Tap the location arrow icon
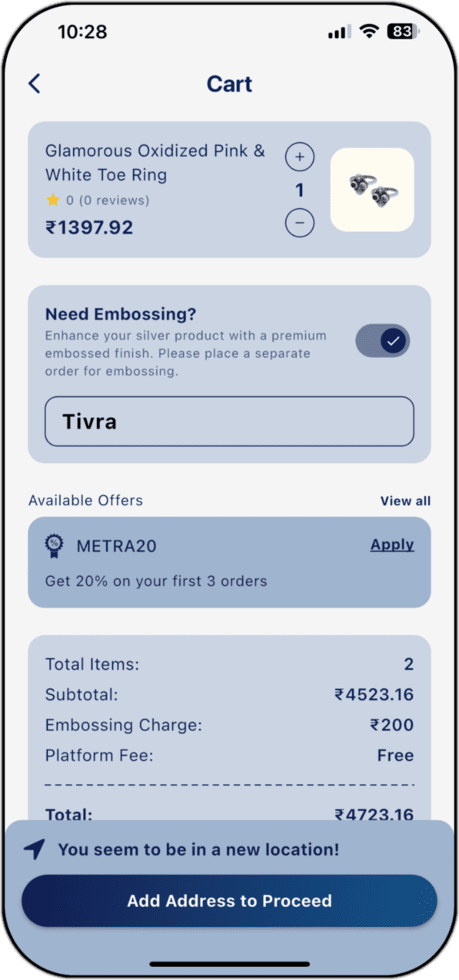459x980 pixels. point(35,849)
